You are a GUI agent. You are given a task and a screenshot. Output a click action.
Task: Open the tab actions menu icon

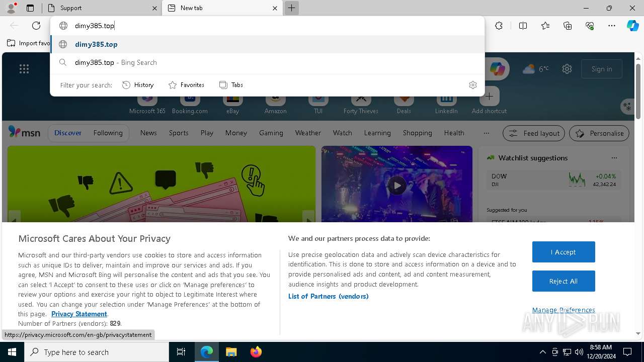pyautogui.click(x=30, y=8)
